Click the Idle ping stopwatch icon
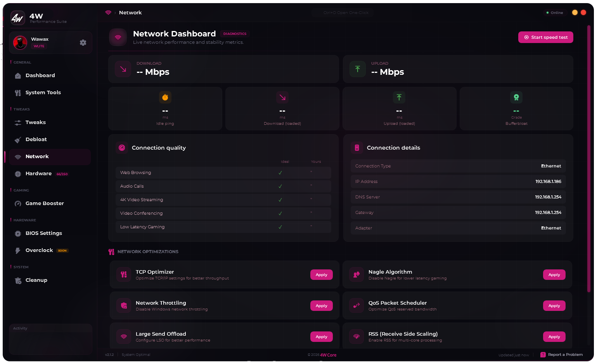The image size is (597, 364). point(165,97)
